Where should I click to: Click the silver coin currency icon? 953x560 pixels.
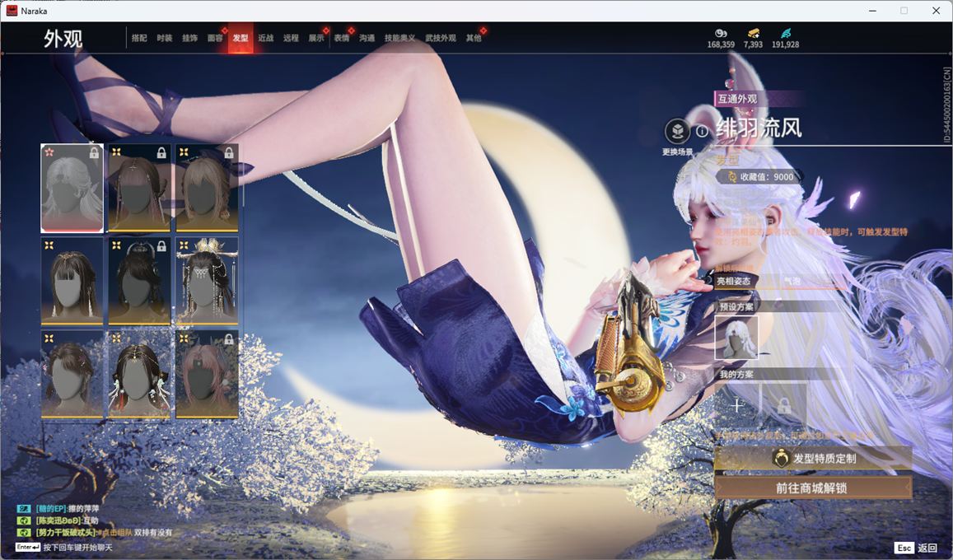[x=720, y=33]
